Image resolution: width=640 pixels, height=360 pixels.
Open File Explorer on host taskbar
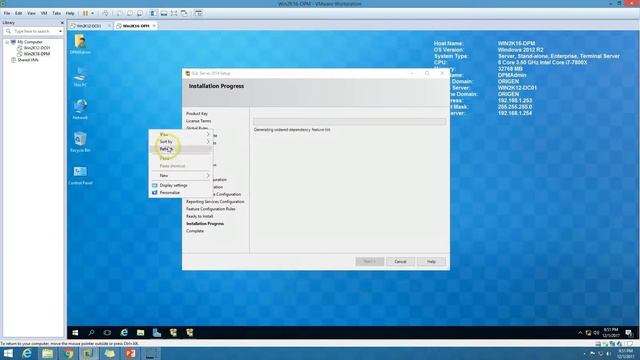tap(48, 353)
